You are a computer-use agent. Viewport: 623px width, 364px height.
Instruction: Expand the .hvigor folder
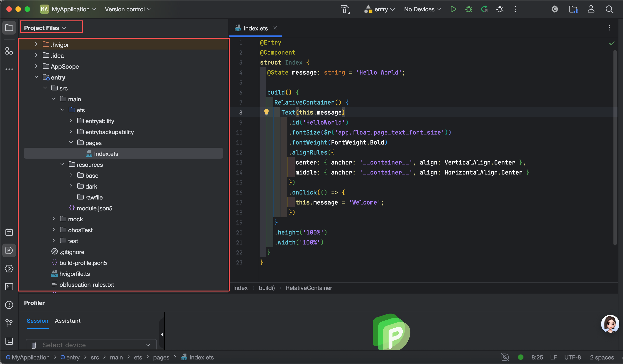coord(36,44)
